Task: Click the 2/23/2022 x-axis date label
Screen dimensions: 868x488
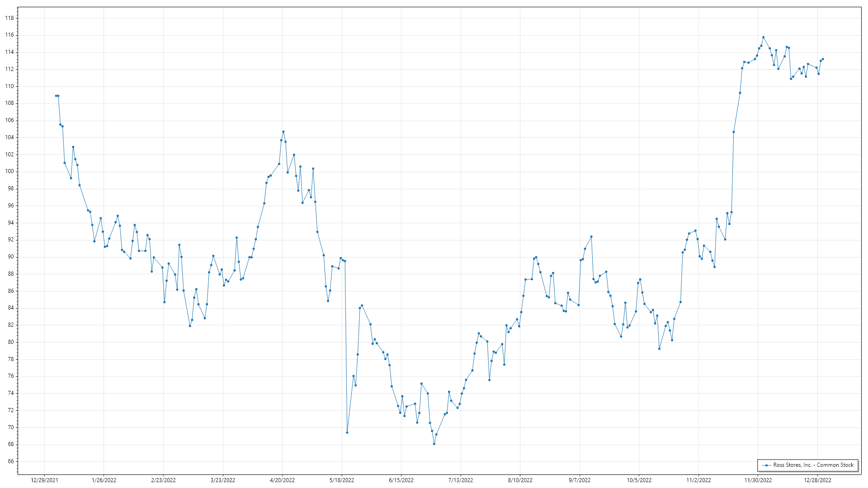Action: coord(163,480)
